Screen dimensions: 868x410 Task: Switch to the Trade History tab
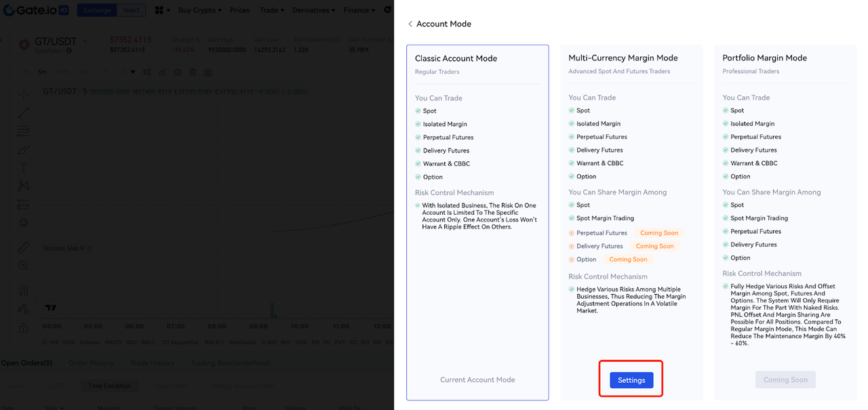tap(152, 363)
